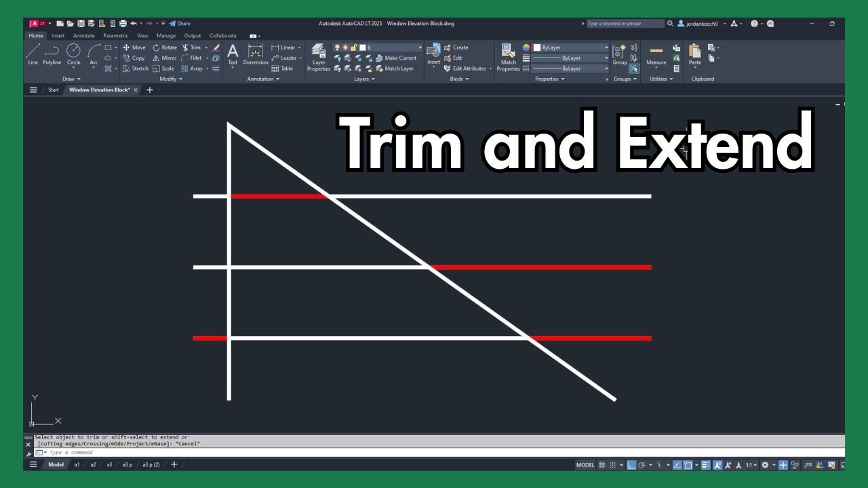The height and width of the screenshot is (488, 868).
Task: Click the layer 0 color swatch
Action: click(x=363, y=47)
